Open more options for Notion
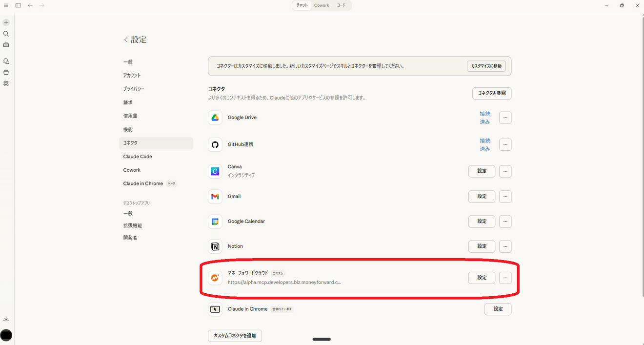This screenshot has width=644, height=345. click(505, 246)
